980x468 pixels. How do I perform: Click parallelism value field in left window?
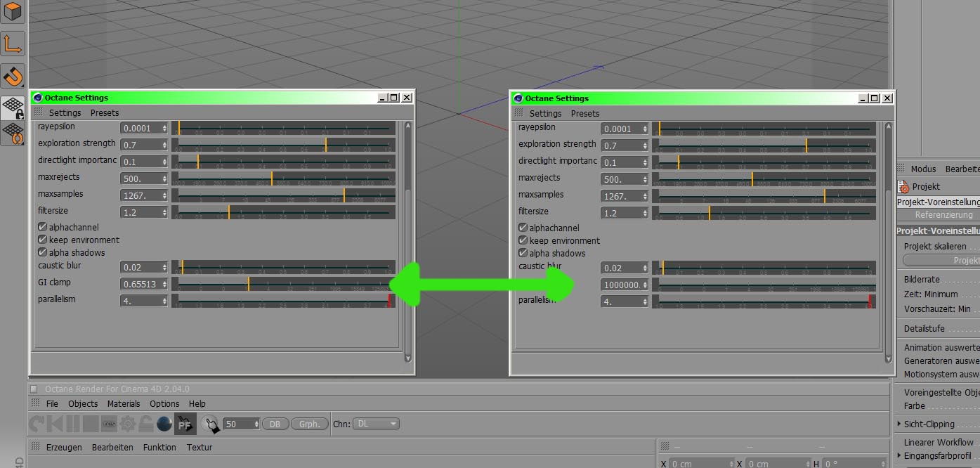[144, 301]
